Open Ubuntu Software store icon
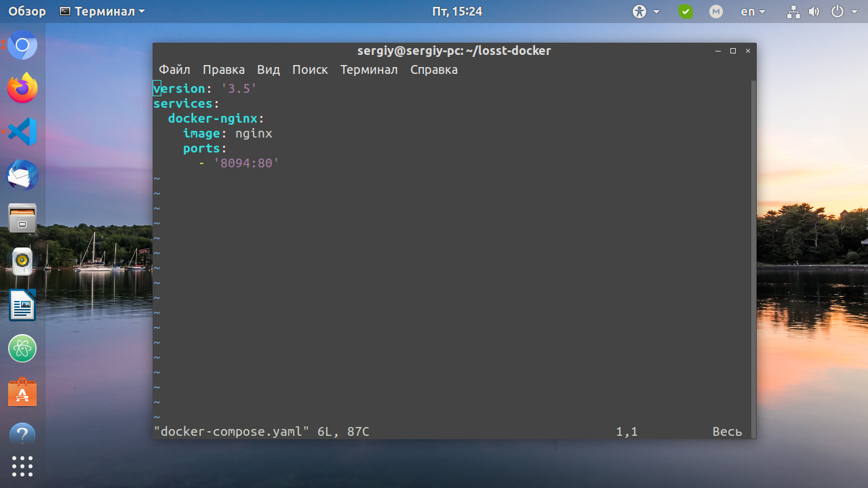868x488 pixels. tap(22, 392)
